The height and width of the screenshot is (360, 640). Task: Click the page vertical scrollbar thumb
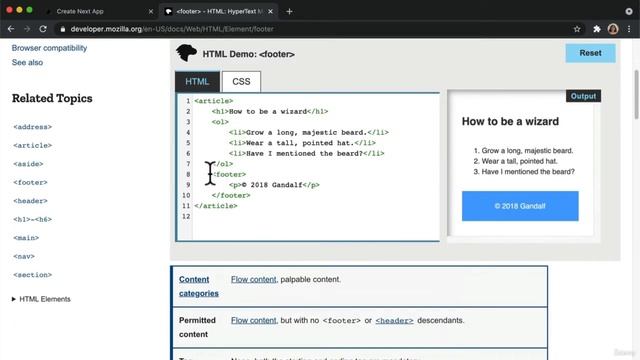[x=636, y=95]
